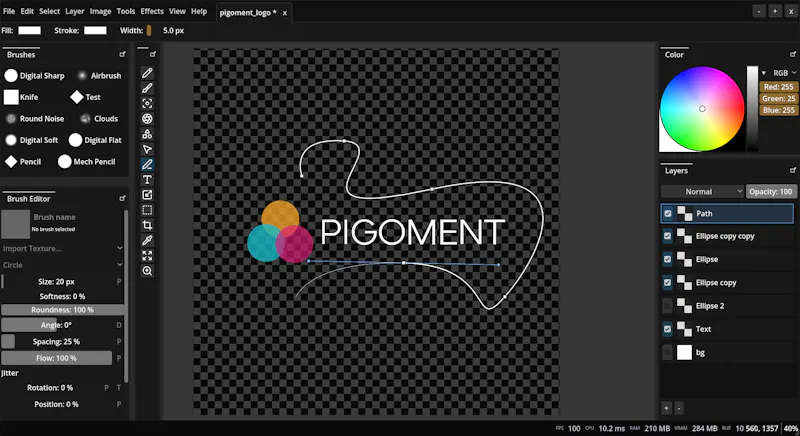Viewport: 800px width, 436px height.
Task: Remove layer with the minus button
Action: point(679,408)
